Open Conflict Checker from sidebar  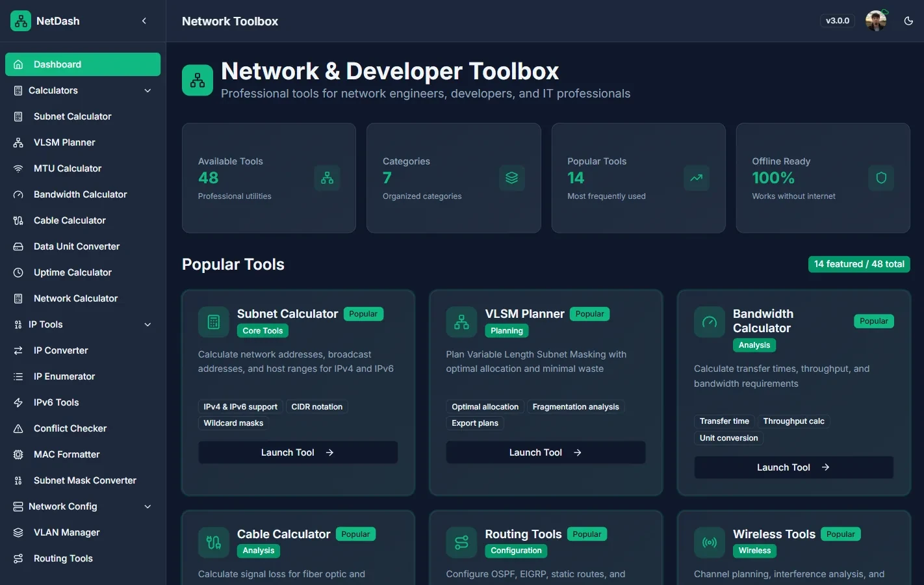point(83,428)
